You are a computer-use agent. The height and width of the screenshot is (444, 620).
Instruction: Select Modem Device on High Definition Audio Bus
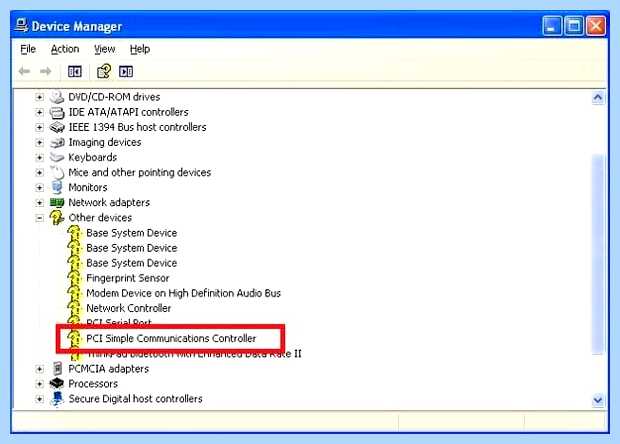[x=183, y=293]
